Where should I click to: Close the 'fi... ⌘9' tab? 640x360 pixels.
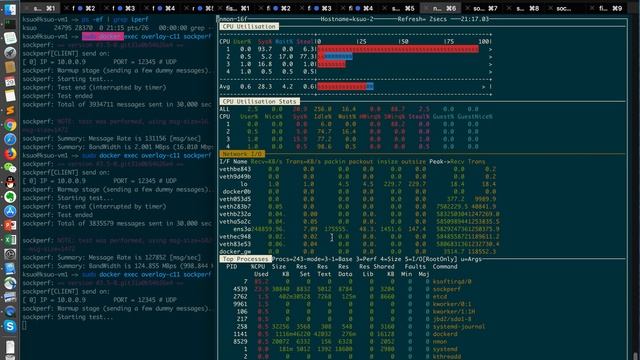[x=592, y=8]
